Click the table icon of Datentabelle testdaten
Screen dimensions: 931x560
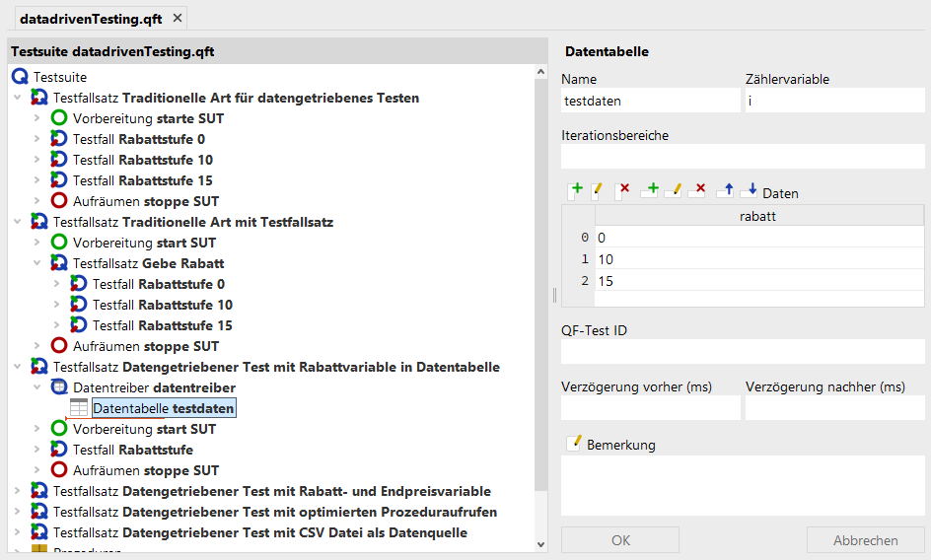pos(78,407)
